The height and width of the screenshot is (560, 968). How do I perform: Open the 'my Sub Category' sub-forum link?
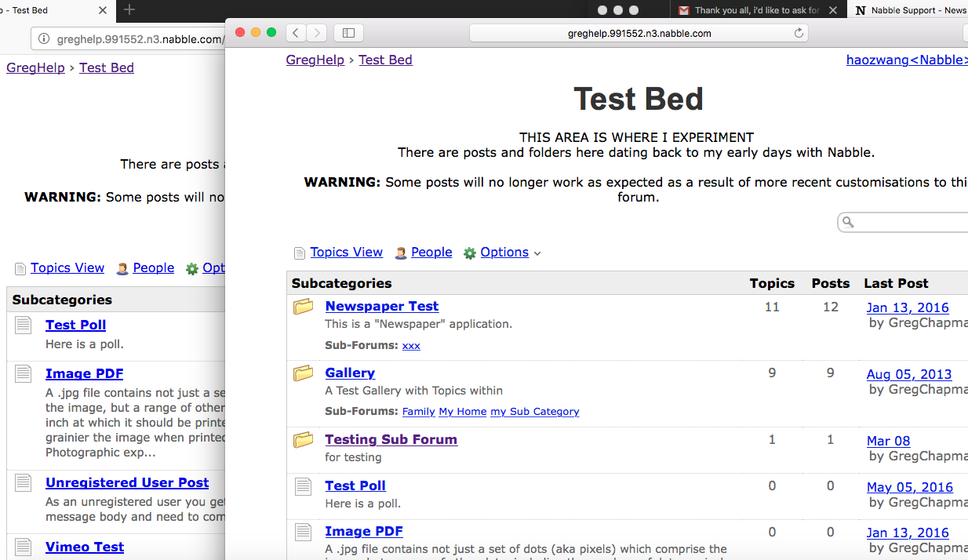534,412
